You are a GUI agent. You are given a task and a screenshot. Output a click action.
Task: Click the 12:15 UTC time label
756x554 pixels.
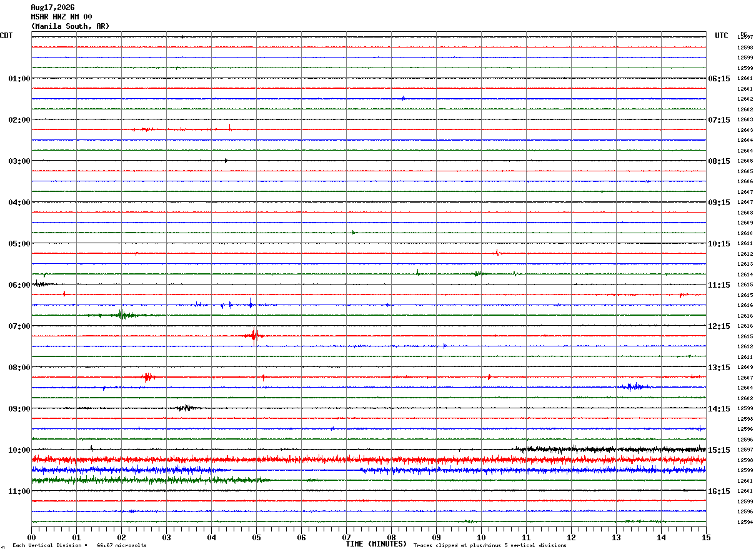click(719, 326)
